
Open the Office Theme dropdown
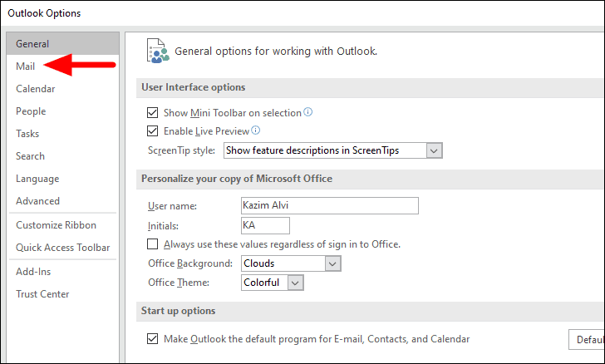click(x=295, y=283)
